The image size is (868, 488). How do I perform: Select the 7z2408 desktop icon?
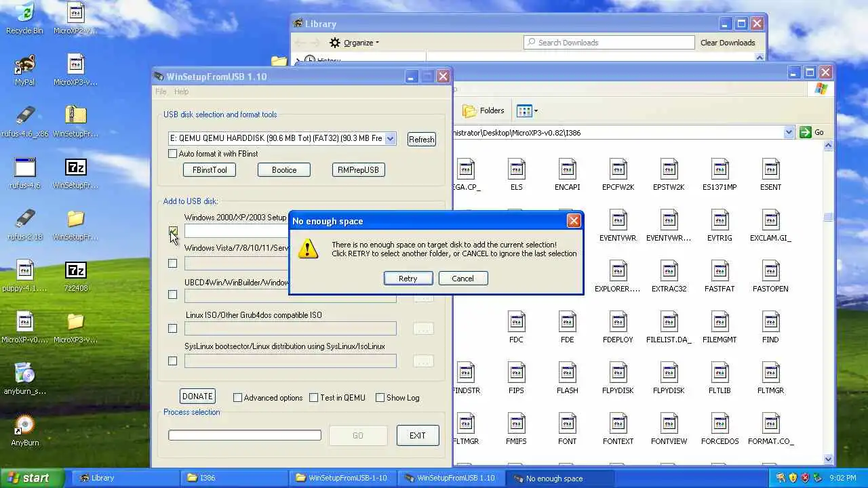click(x=75, y=275)
